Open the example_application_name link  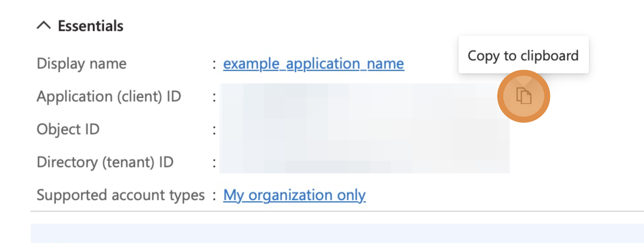coord(313,63)
